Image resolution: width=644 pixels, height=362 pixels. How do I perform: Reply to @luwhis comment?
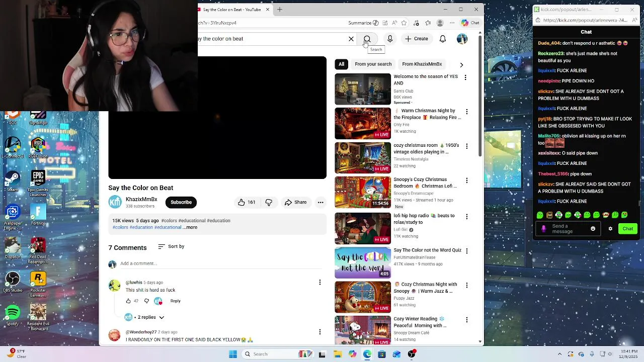coord(175,301)
